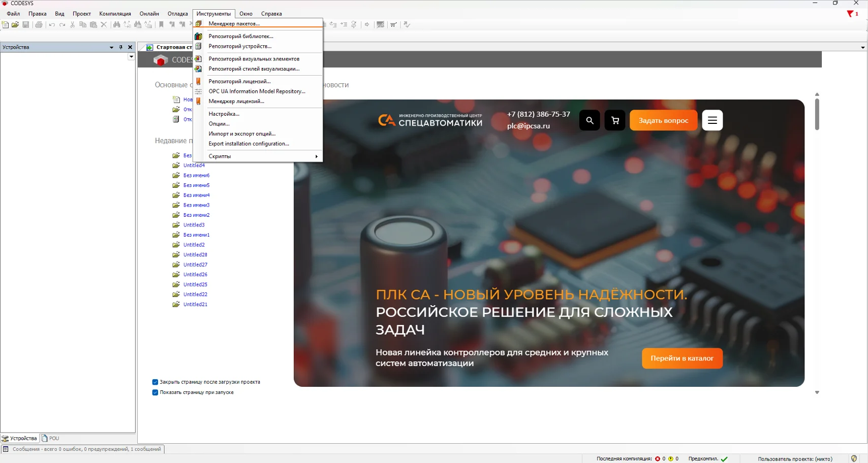868x463 pixels.
Task: Open Репозиторий устройств menu entry
Action: coord(258,46)
